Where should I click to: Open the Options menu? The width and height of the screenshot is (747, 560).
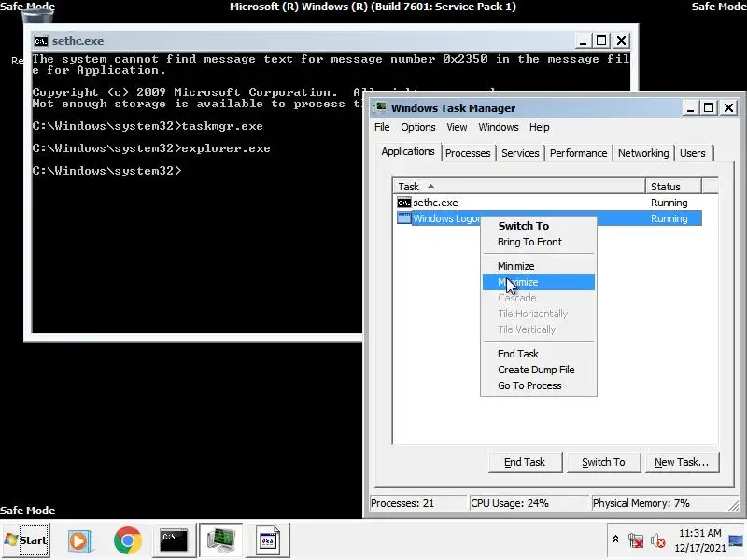[417, 127]
